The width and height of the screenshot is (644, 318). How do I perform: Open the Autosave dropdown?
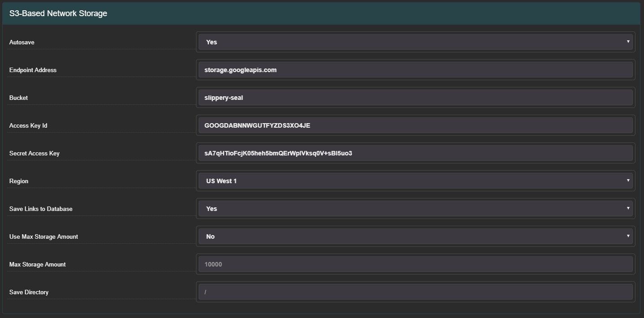[x=416, y=42]
